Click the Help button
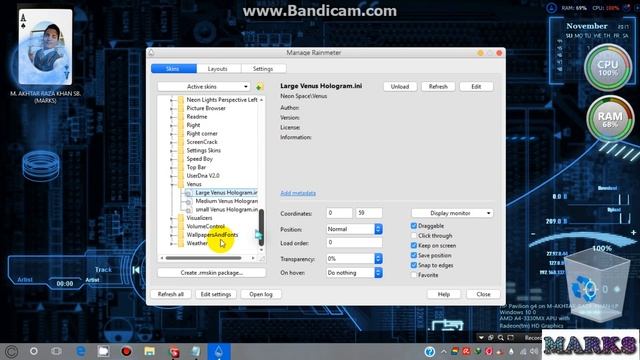This screenshot has height=360, width=640. pos(444,294)
